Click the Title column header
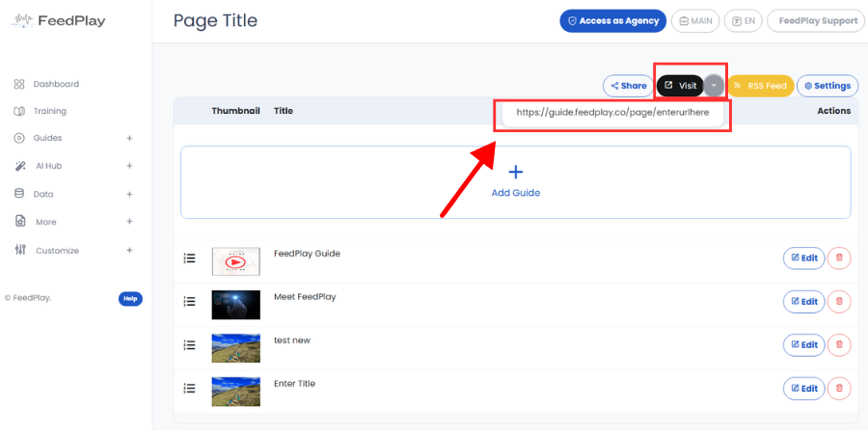 [284, 111]
